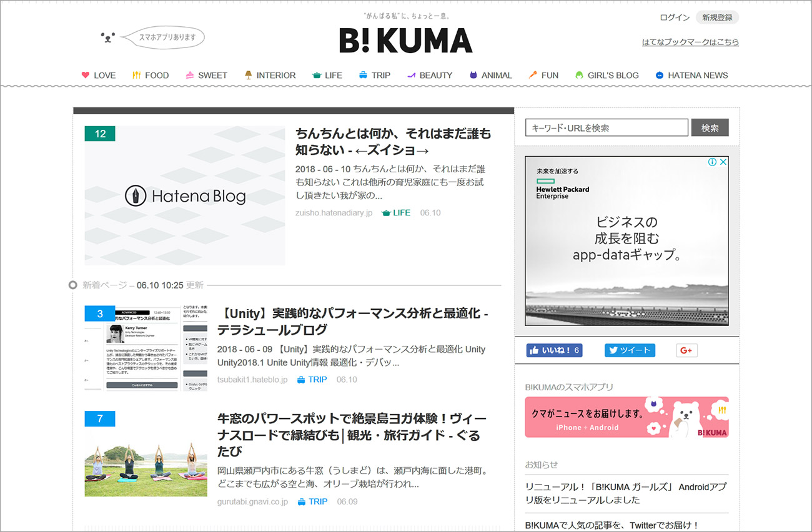This screenshot has width=812, height=532.
Task: Click gurutabi.gnavi.co.jp source link
Action: coord(252,501)
